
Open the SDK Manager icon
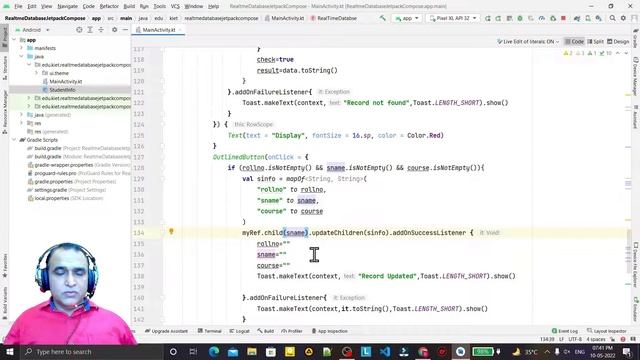pyautogui.click(x=598, y=18)
